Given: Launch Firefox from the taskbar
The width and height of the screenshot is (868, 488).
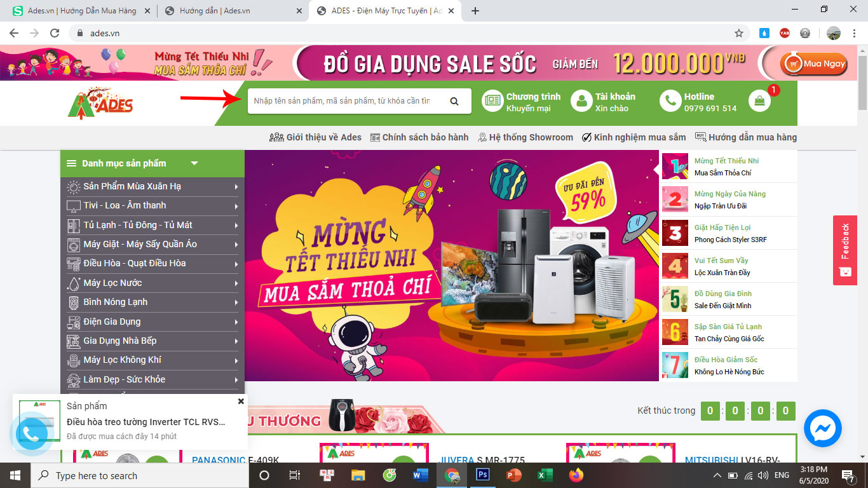Looking at the screenshot, I should 576,475.
